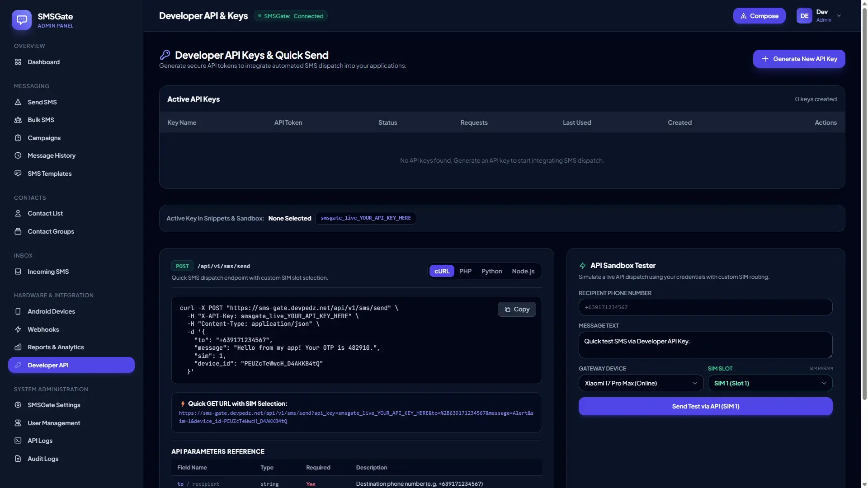The image size is (868, 488).
Task: Click the Compose button
Action: click(x=759, y=16)
